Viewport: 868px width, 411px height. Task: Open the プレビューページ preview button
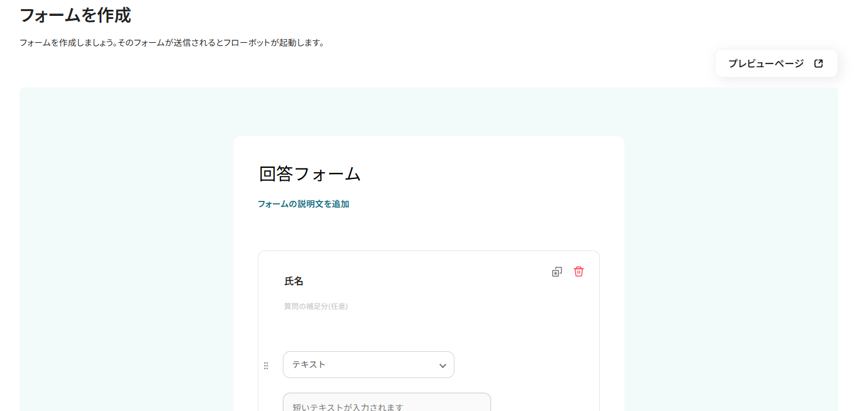click(776, 64)
